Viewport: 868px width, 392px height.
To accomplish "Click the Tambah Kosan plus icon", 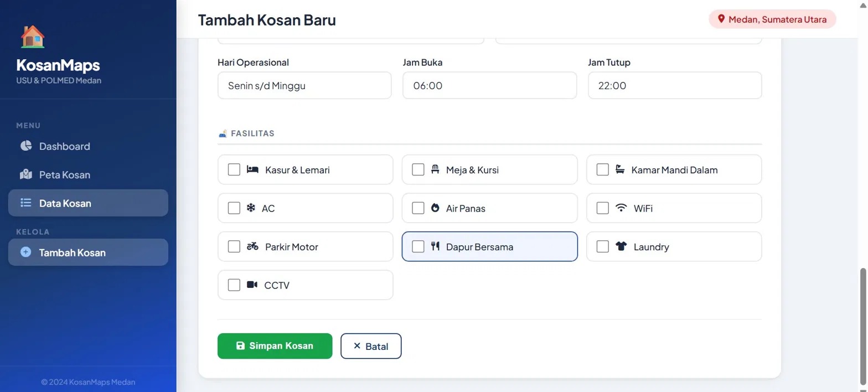I will click(x=25, y=252).
